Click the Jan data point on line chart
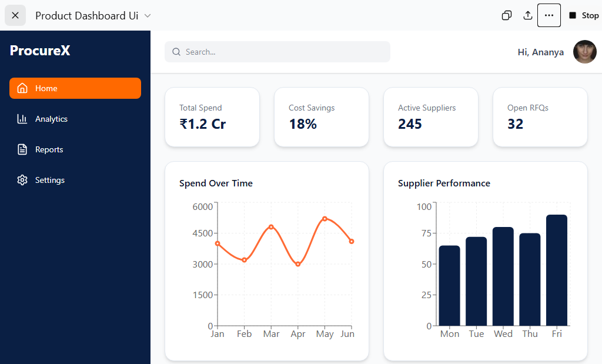The height and width of the screenshot is (364, 602). pos(218,243)
